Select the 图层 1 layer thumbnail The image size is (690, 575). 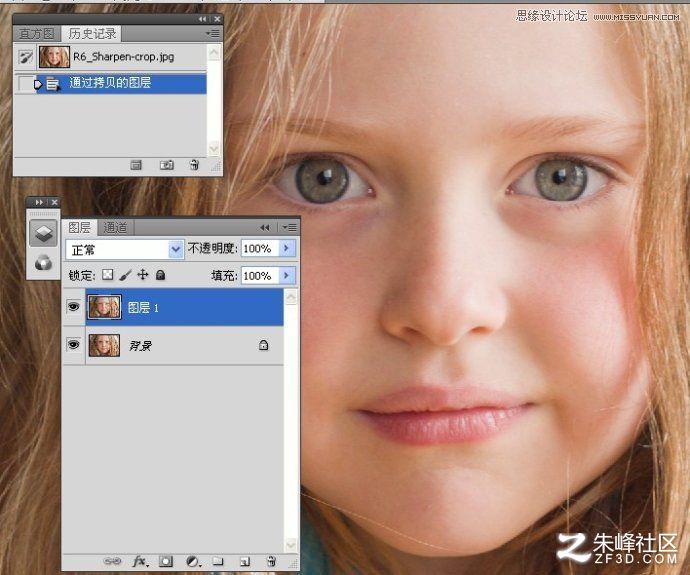pyautogui.click(x=104, y=307)
